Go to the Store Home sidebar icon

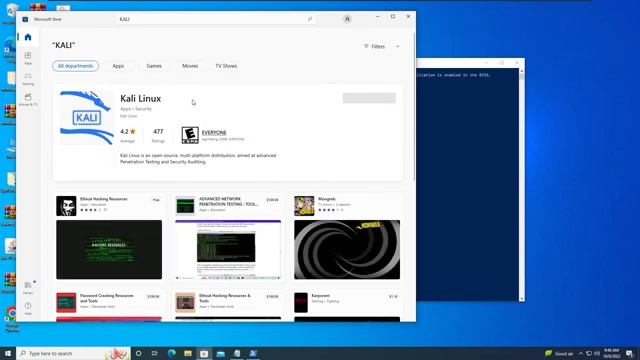[x=28, y=37]
